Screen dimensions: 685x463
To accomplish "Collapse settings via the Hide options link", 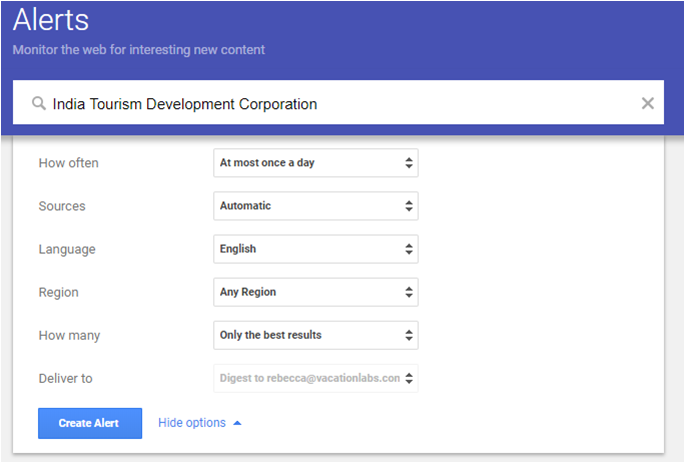I will 192,423.
